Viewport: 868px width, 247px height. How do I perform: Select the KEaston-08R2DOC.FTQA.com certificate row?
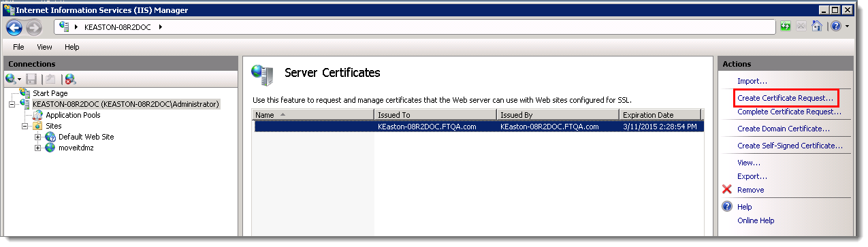coord(478,127)
